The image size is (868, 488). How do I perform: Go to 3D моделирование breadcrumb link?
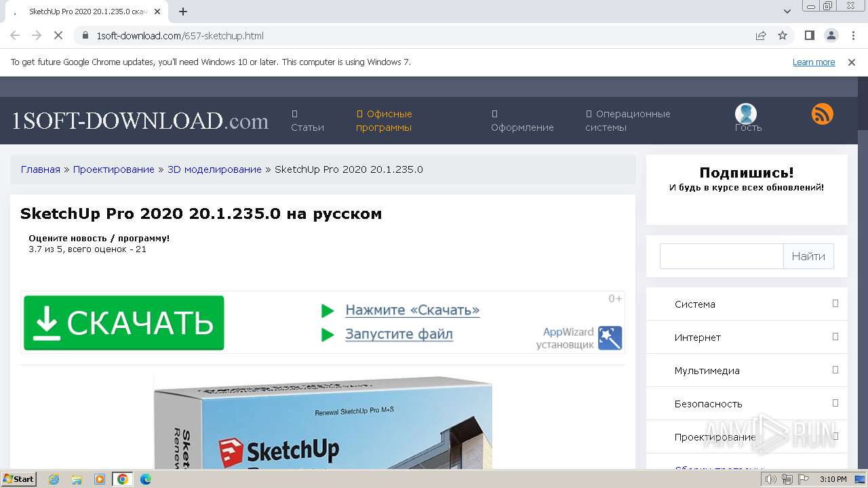pyautogui.click(x=214, y=169)
